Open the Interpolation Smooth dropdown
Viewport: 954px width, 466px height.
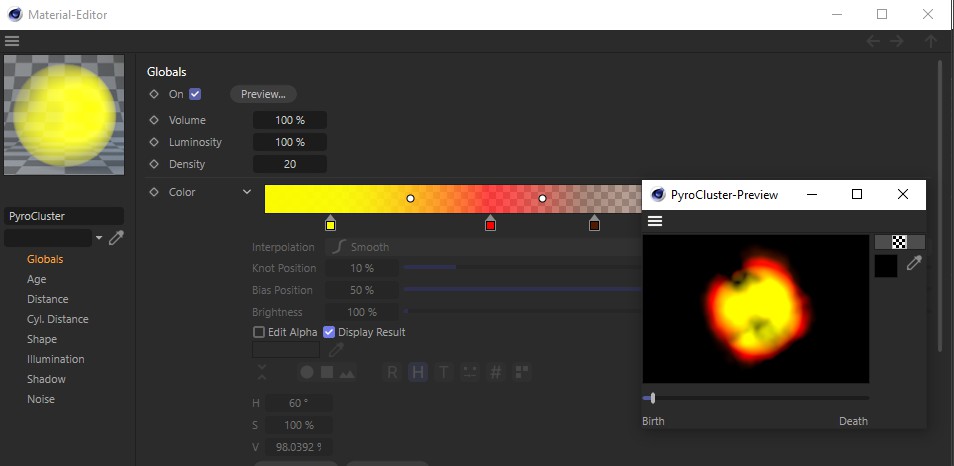point(484,247)
